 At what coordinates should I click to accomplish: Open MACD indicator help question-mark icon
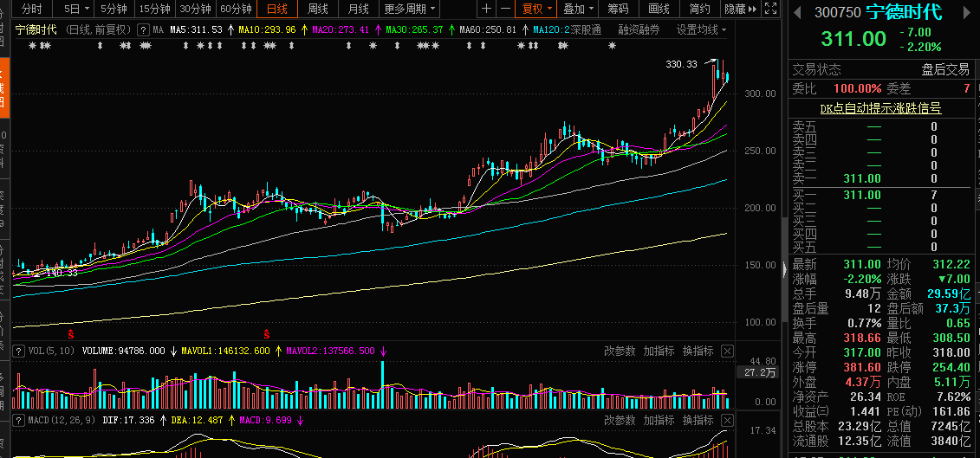point(18,420)
